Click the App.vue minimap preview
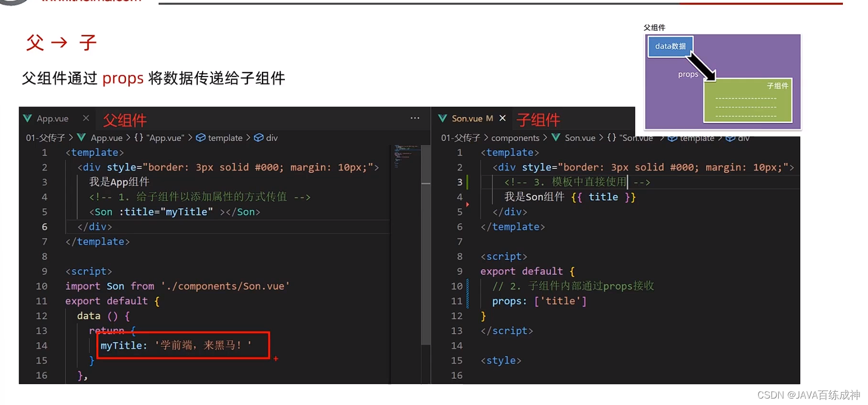The height and width of the screenshot is (405, 868). (406, 156)
